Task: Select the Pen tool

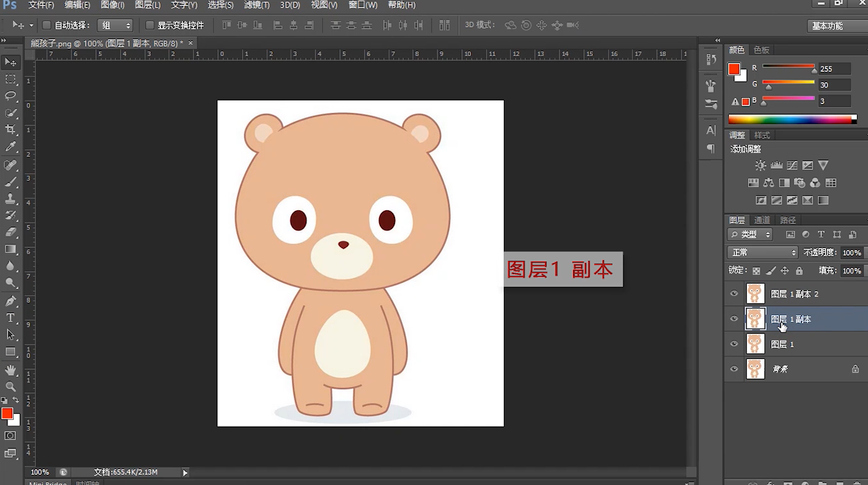Action: 11,301
